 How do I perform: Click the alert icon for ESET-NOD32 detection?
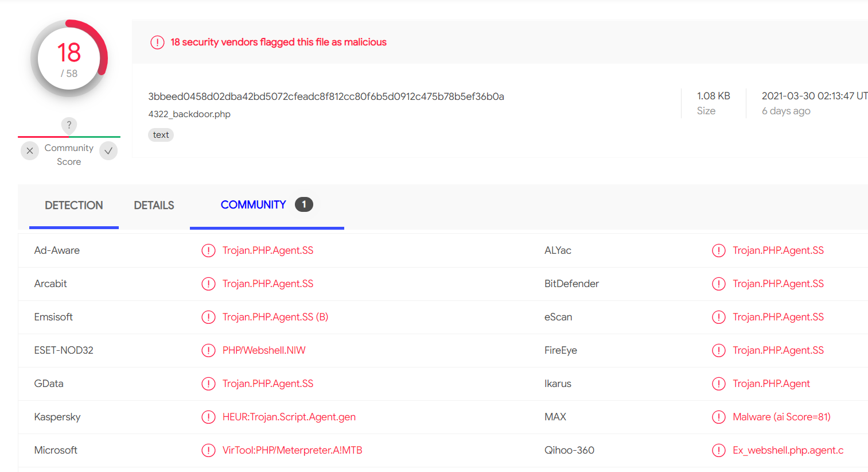tap(208, 350)
